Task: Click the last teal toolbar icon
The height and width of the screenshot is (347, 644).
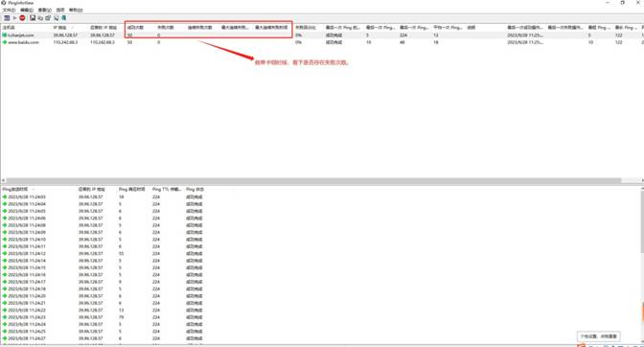Action: 63,18
